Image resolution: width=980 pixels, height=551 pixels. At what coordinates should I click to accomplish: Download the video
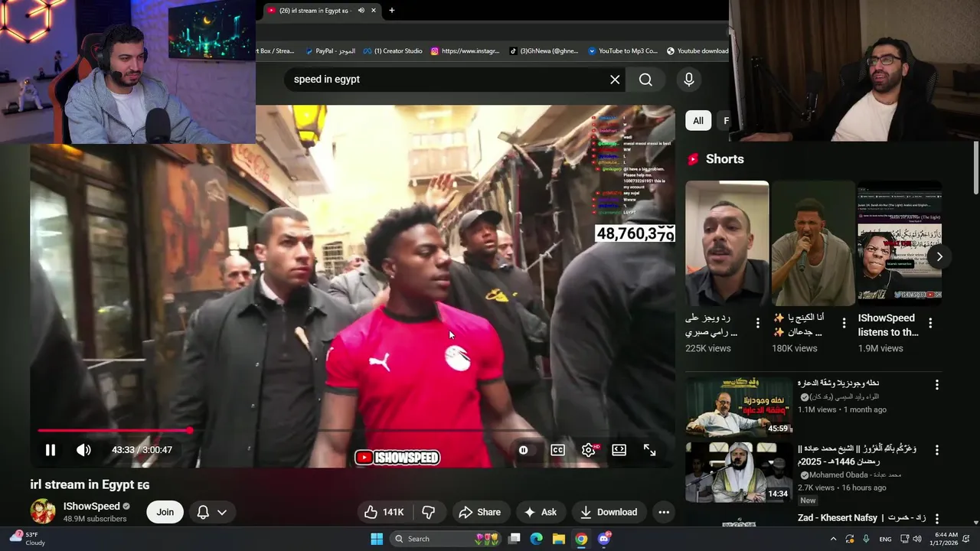pyautogui.click(x=609, y=512)
